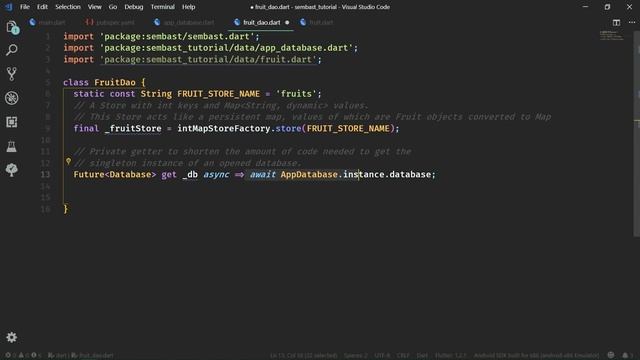Image resolution: width=640 pixels, height=360 pixels.
Task: Open the File menu
Action: coord(24,7)
